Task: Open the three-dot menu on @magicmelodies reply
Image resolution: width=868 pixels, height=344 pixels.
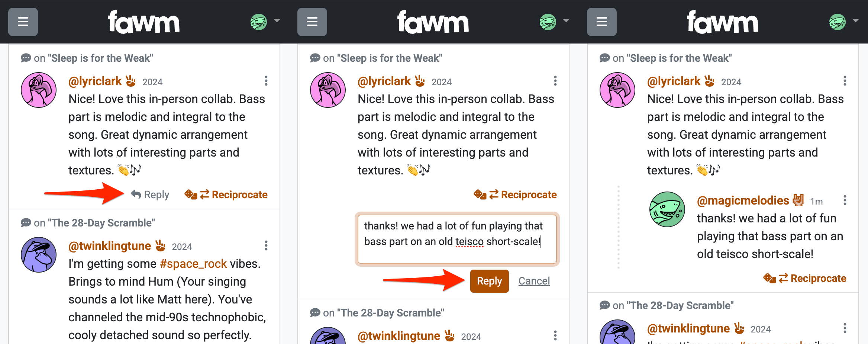Action: pyautogui.click(x=845, y=200)
